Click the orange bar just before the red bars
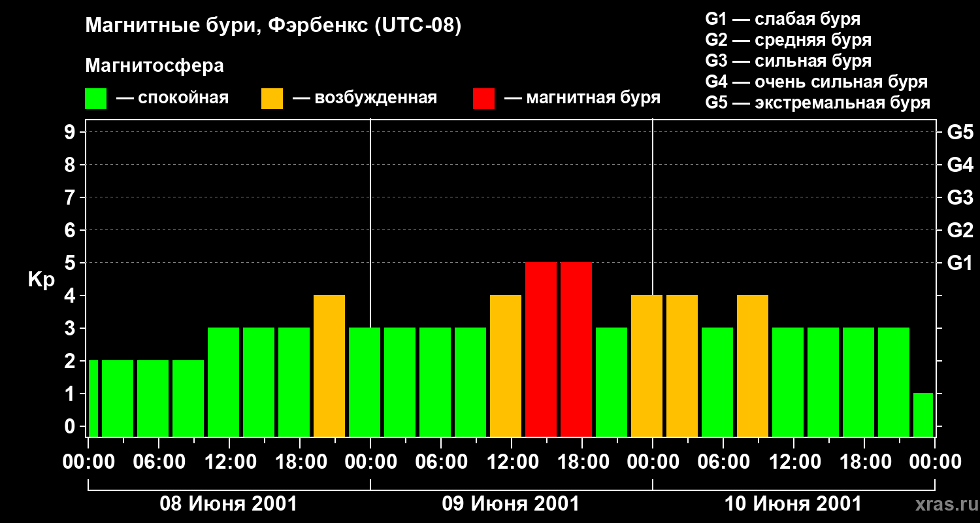The width and height of the screenshot is (980, 523). point(506,365)
